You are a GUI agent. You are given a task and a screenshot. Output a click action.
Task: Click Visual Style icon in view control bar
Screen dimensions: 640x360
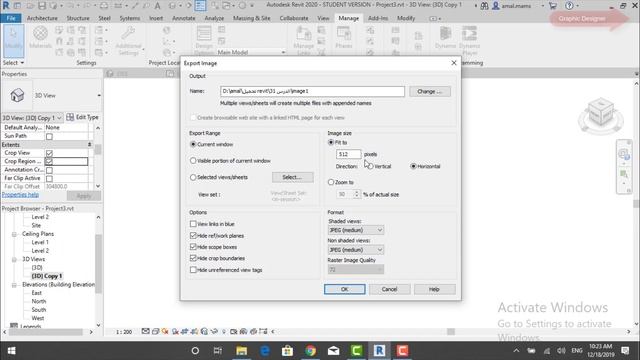pos(156,331)
